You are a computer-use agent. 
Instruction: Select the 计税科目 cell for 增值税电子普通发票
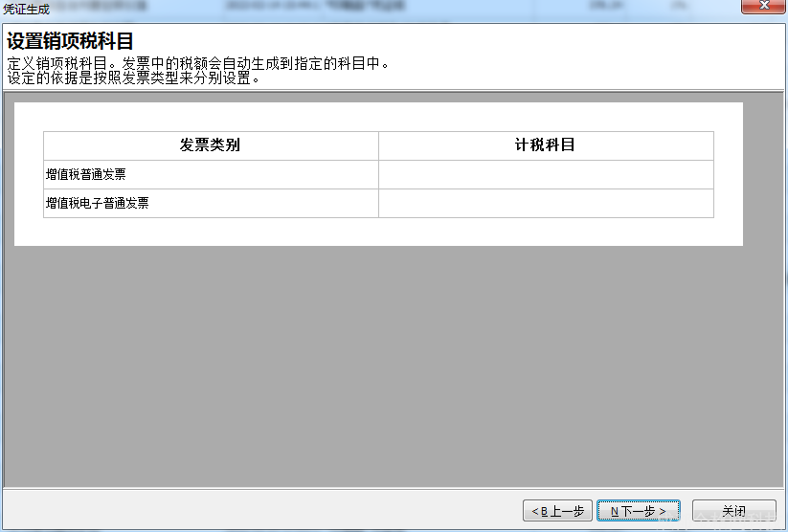click(x=546, y=203)
